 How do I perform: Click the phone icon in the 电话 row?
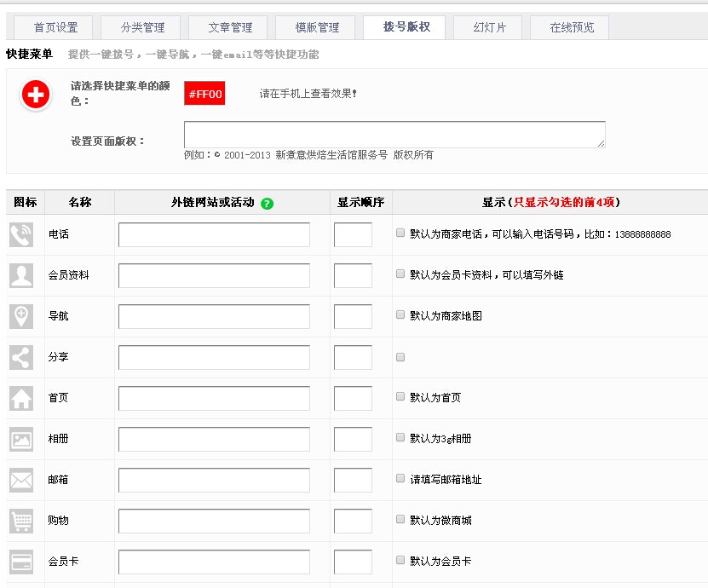[x=21, y=234]
